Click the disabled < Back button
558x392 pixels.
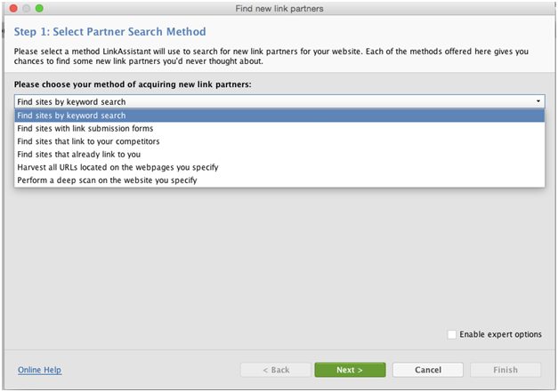coord(276,370)
